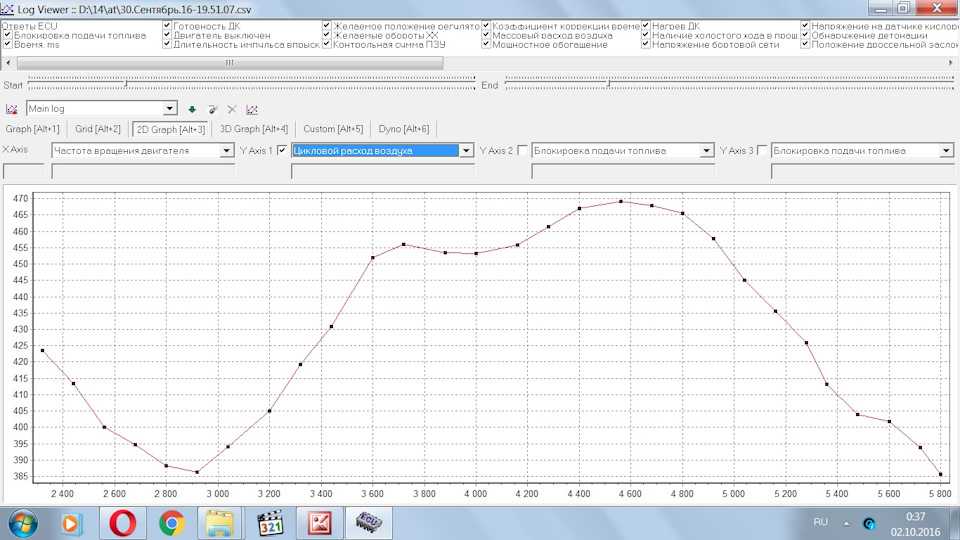The image size is (960, 540).
Task: Click the chart icon right of the X icon
Action: 252,109
